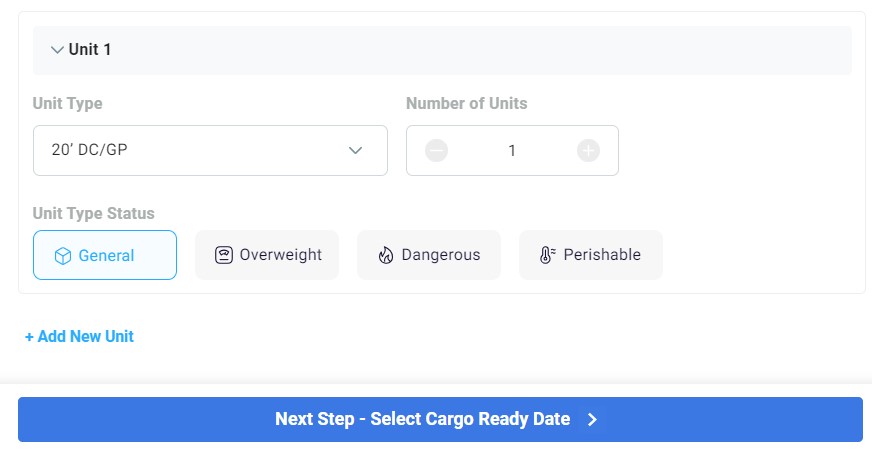
Task: Click the flame icon on Dangerous
Action: click(x=386, y=255)
